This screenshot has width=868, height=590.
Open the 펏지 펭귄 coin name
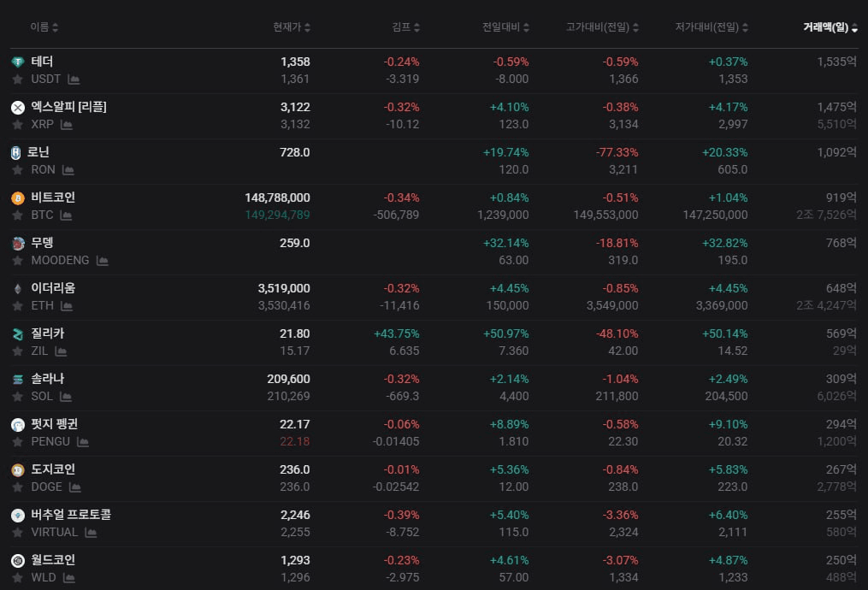pyautogui.click(x=54, y=425)
